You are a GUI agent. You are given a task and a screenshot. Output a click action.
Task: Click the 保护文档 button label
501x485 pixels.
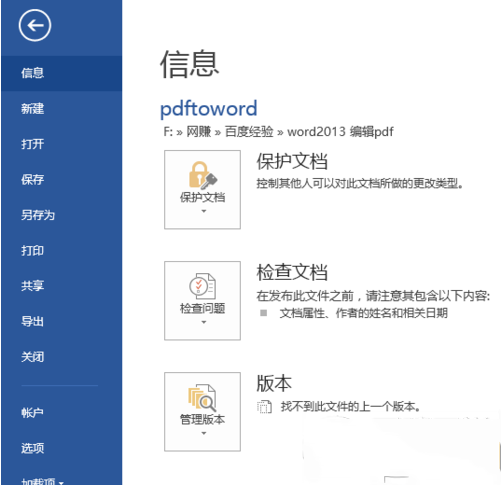[203, 197]
